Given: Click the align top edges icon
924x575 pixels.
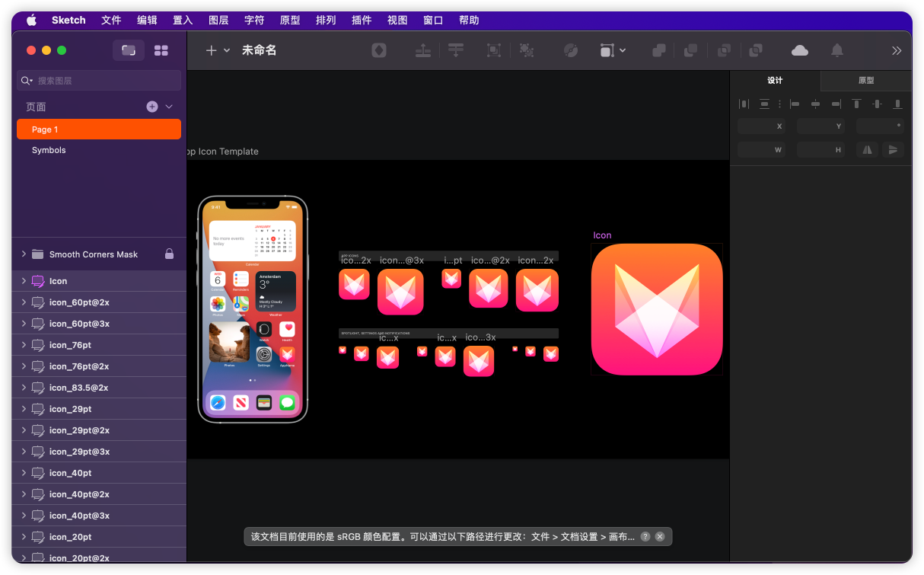Looking at the screenshot, I should point(856,104).
